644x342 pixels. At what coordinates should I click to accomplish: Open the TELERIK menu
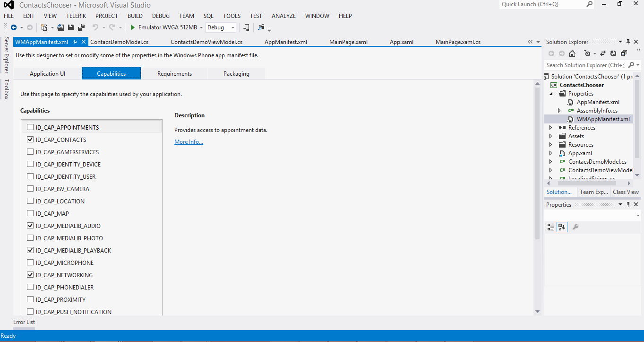(76, 16)
